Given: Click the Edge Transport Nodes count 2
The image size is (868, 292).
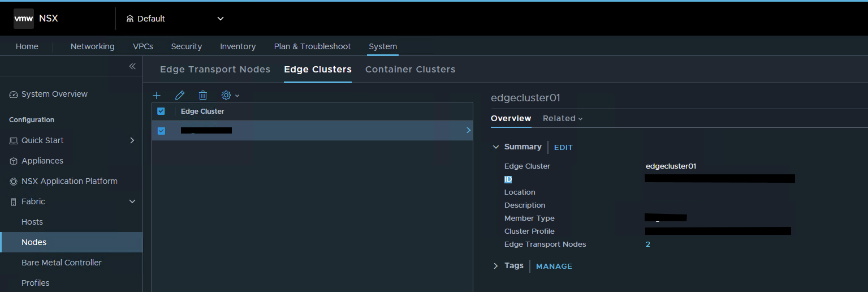Looking at the screenshot, I should pyautogui.click(x=648, y=244).
